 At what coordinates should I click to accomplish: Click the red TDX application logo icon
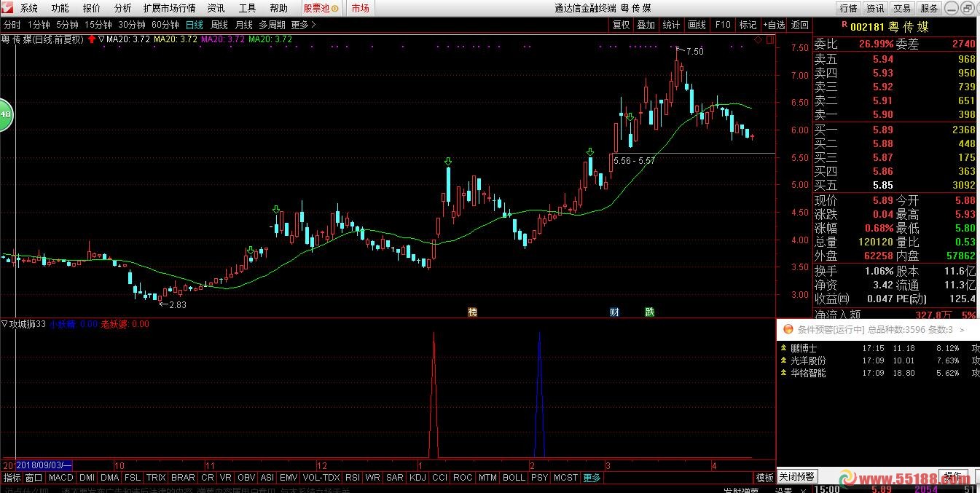7,8
